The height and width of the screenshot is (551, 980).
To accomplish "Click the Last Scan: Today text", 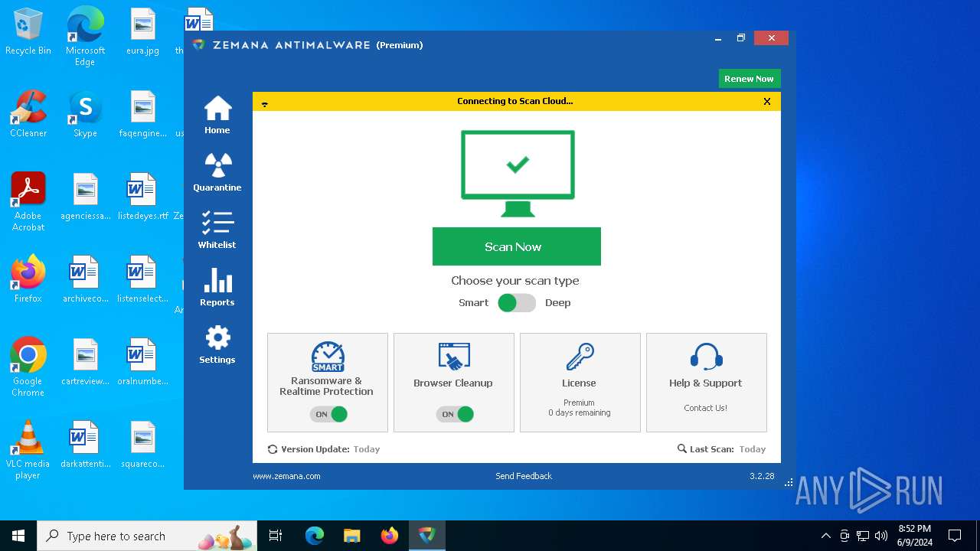I will pos(727,449).
